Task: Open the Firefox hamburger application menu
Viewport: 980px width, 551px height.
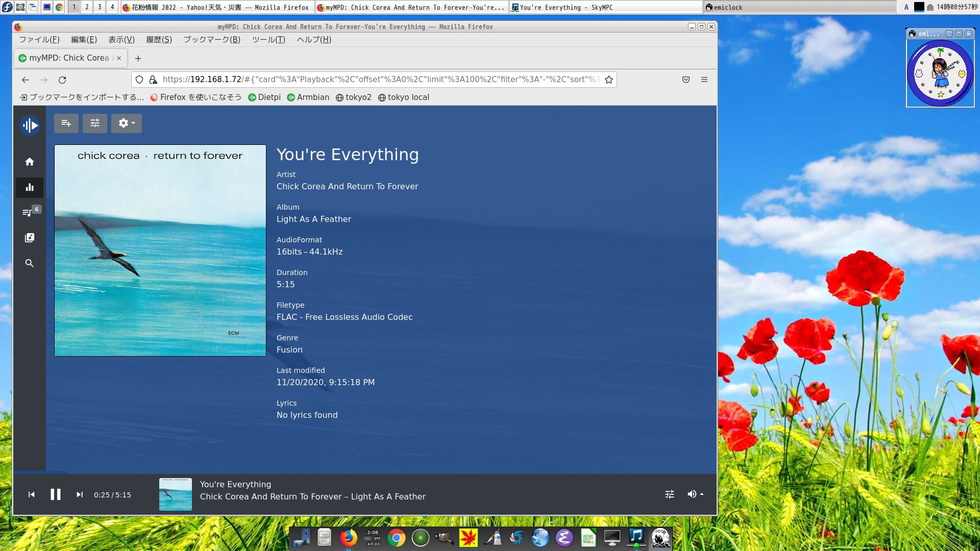Action: pos(704,80)
